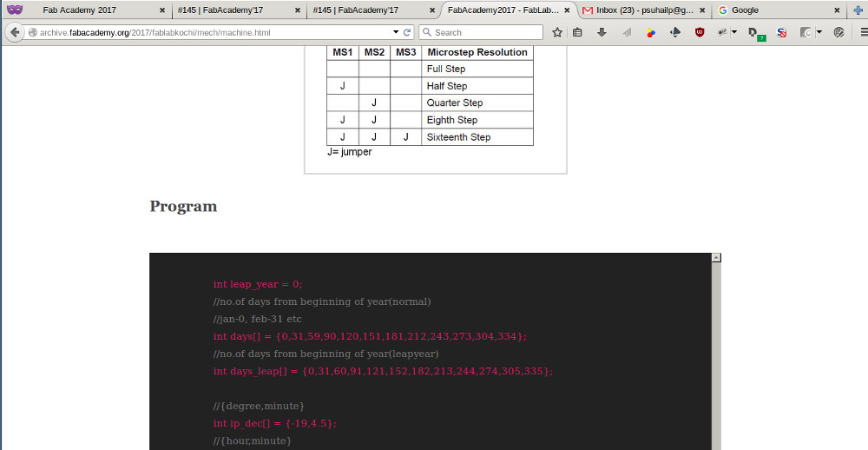Image resolution: width=868 pixels, height=450 pixels.
Task: Click the address bar URL field
Action: (214, 33)
